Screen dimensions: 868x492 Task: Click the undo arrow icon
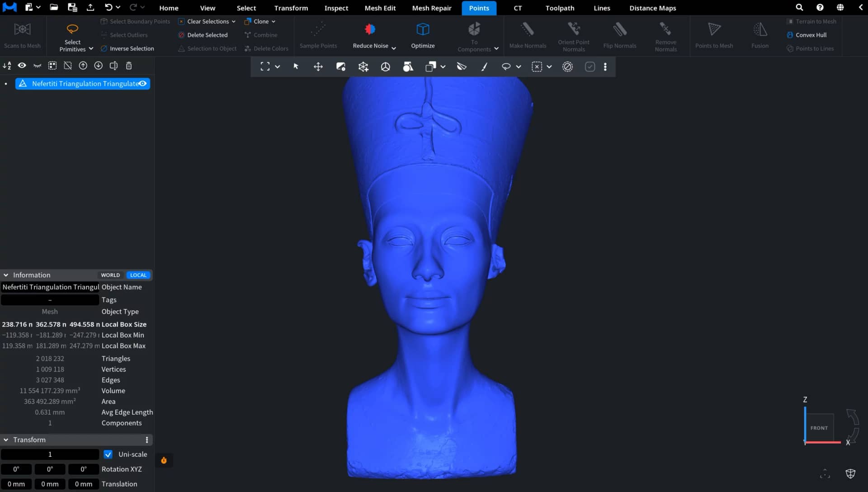point(108,7)
